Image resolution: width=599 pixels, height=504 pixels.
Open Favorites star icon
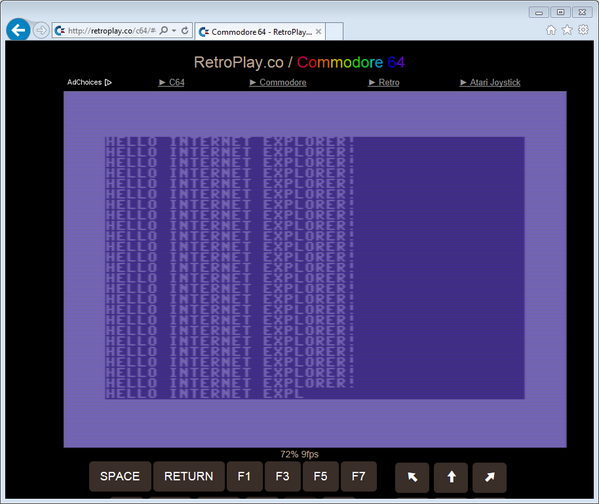point(567,30)
